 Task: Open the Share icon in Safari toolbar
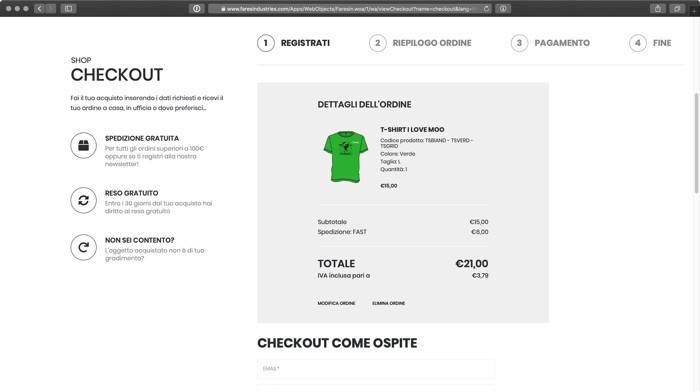(x=658, y=8)
